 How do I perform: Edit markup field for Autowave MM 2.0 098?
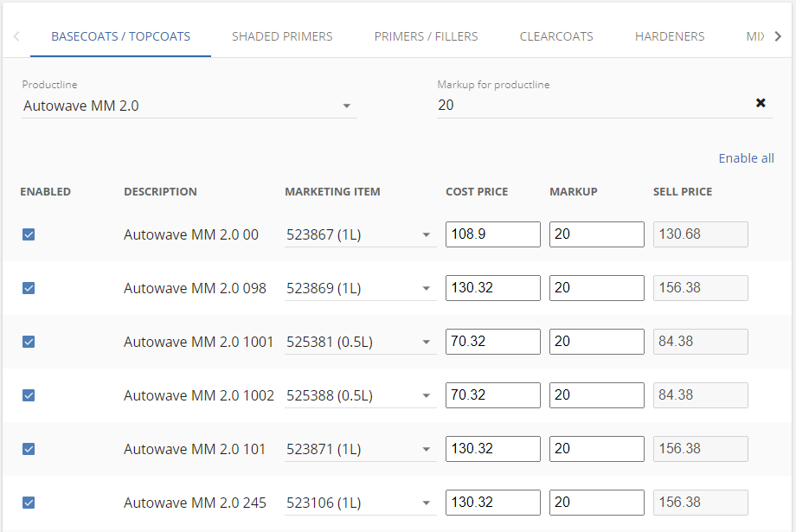point(596,288)
